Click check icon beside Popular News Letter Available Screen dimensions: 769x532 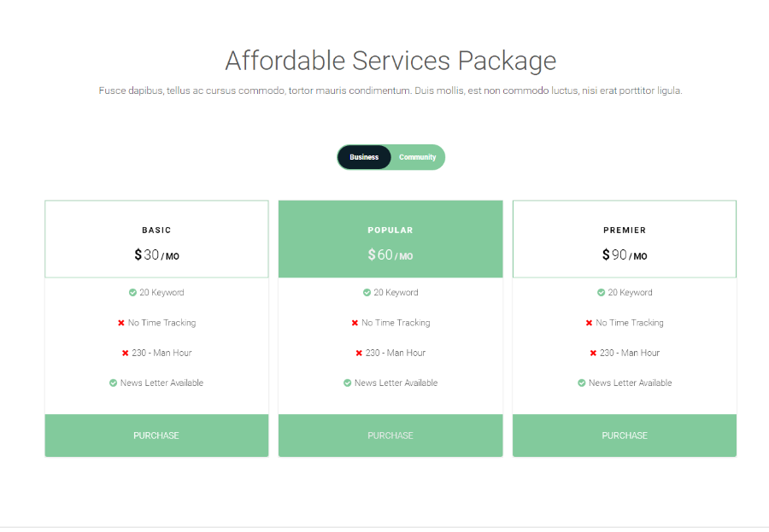tap(347, 383)
